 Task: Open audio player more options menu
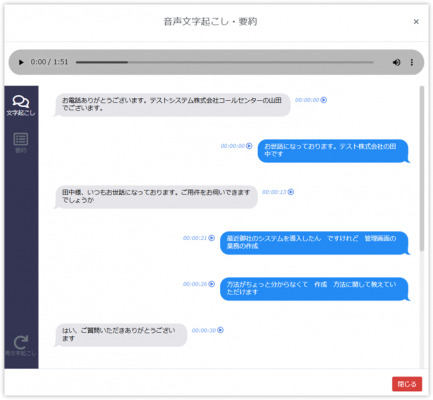[412, 62]
